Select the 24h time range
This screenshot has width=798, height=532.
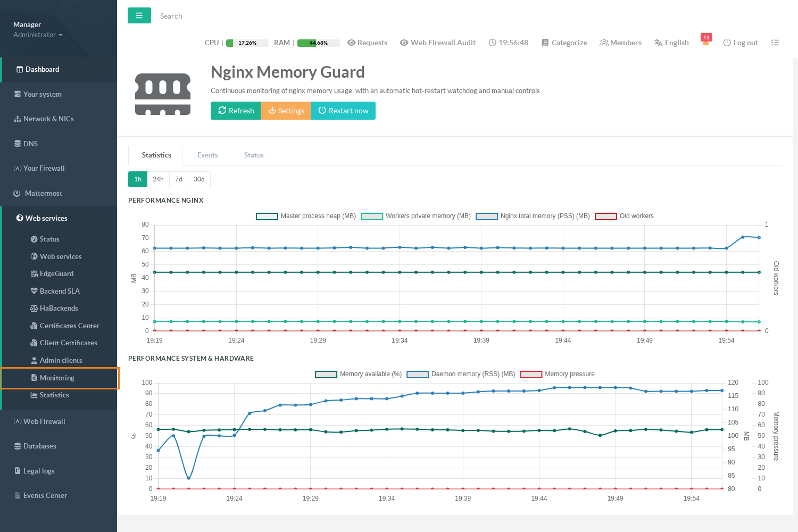point(158,179)
